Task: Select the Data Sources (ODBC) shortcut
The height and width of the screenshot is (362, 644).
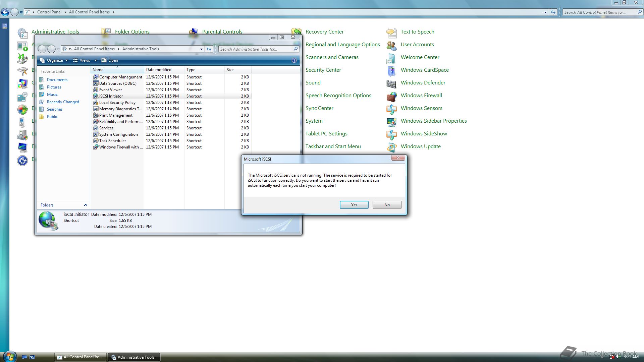Action: point(115,83)
